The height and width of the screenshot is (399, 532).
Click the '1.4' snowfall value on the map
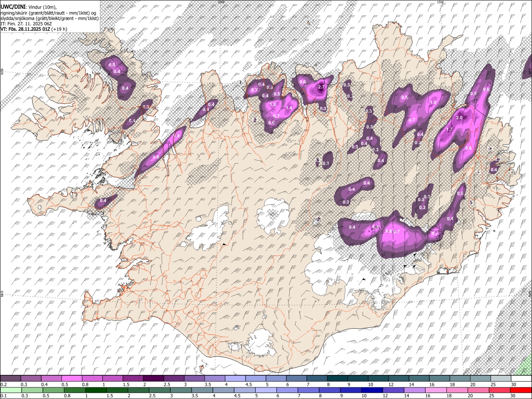point(289,108)
